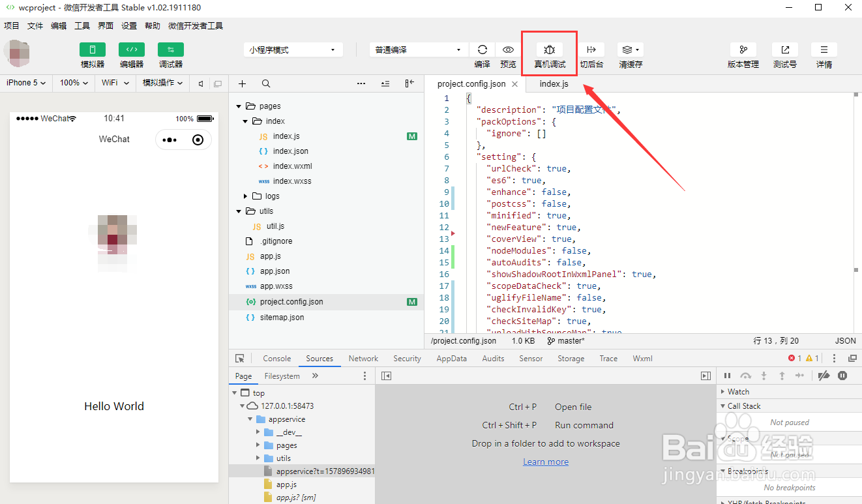Switch to the AppData tab
This screenshot has width=862, height=504.
tap(452, 359)
